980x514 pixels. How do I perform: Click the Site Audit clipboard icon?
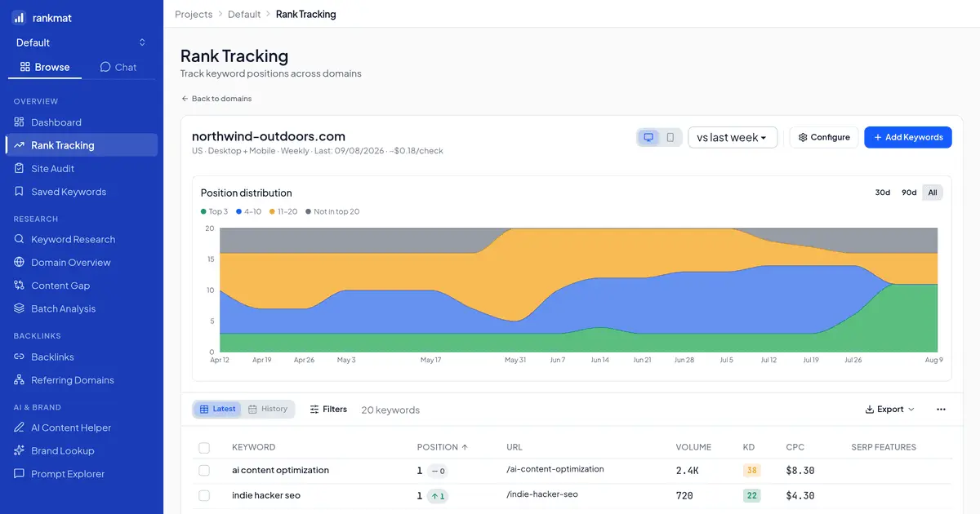(x=20, y=168)
